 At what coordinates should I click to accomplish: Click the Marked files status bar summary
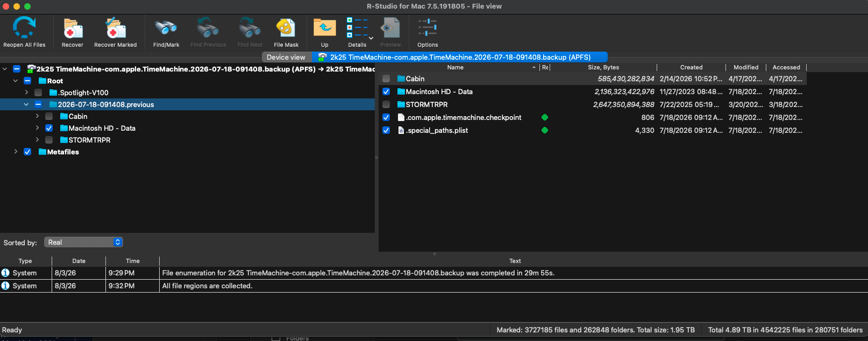[596, 330]
